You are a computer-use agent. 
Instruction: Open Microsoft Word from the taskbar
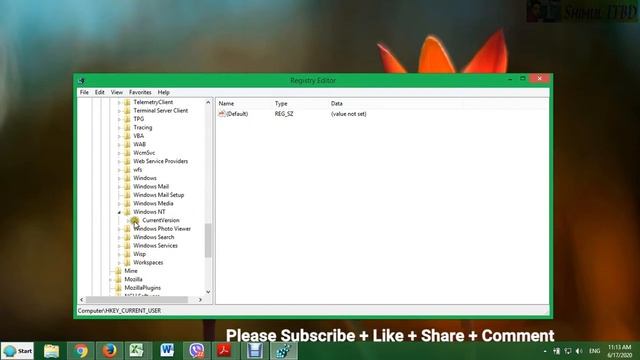(167, 351)
